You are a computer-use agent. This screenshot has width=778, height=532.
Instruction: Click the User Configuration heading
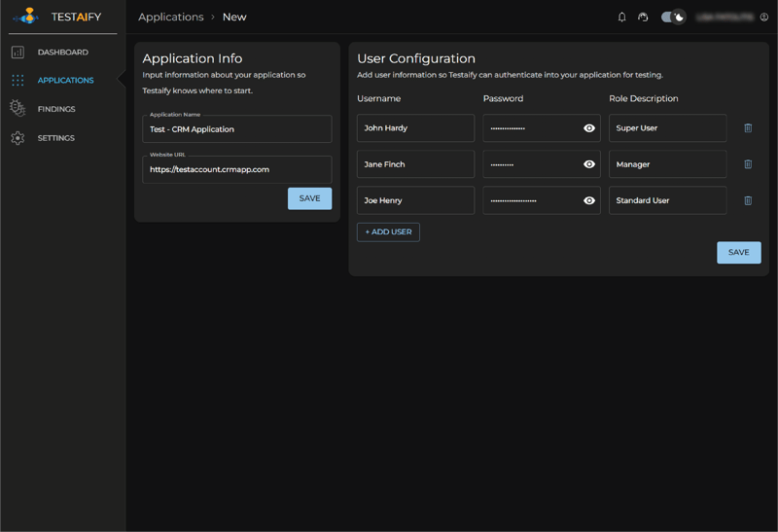[x=416, y=58]
